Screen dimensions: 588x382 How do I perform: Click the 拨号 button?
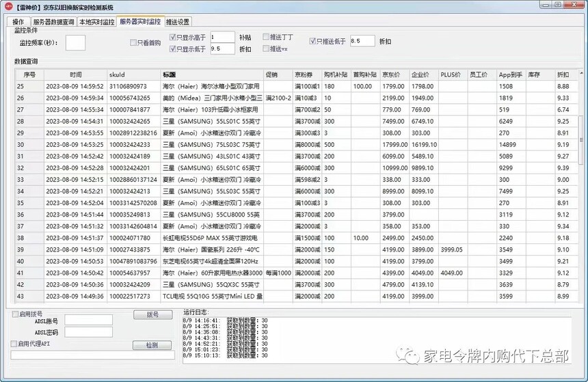click(153, 314)
